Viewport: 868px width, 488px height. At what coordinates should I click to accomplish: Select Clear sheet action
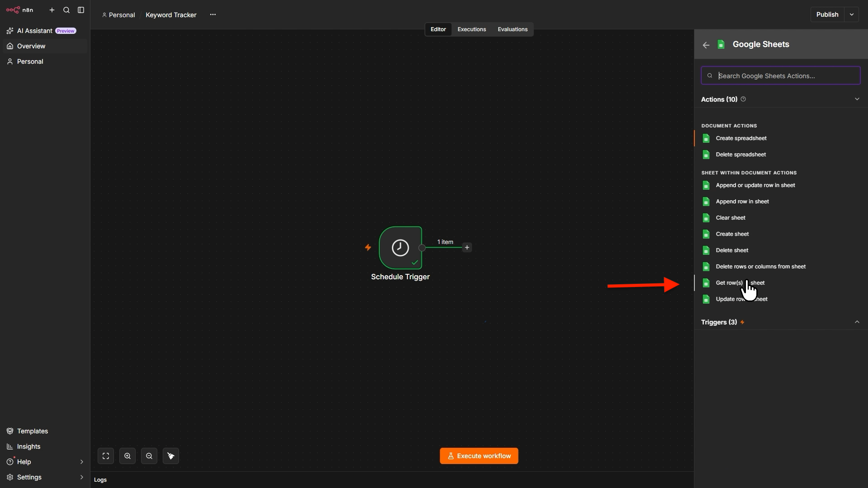click(781, 218)
